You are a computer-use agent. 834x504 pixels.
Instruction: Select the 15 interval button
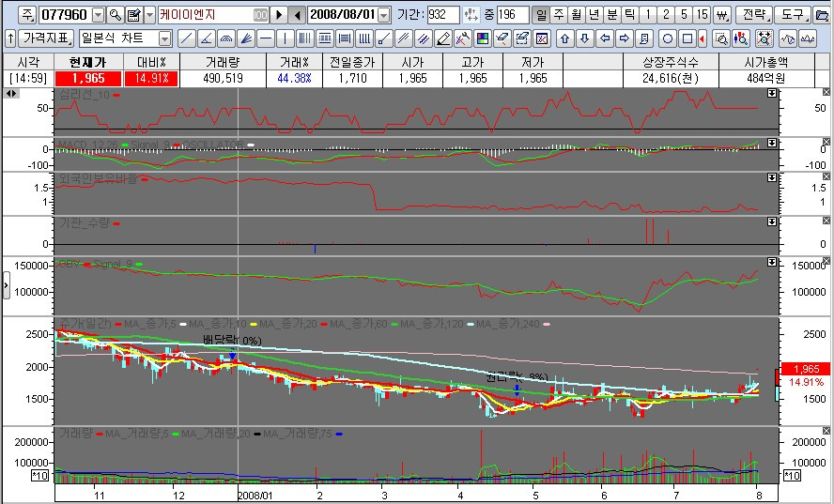pyautogui.click(x=703, y=15)
